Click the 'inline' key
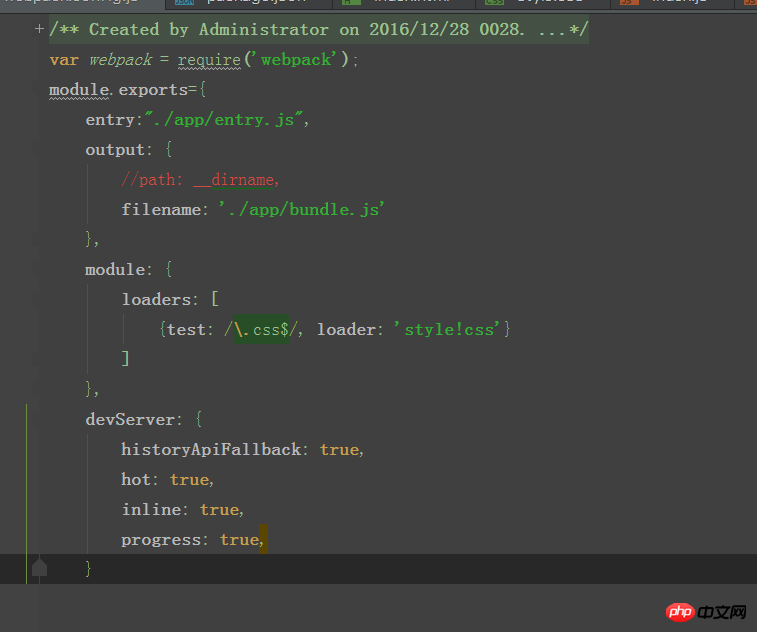 [152, 509]
